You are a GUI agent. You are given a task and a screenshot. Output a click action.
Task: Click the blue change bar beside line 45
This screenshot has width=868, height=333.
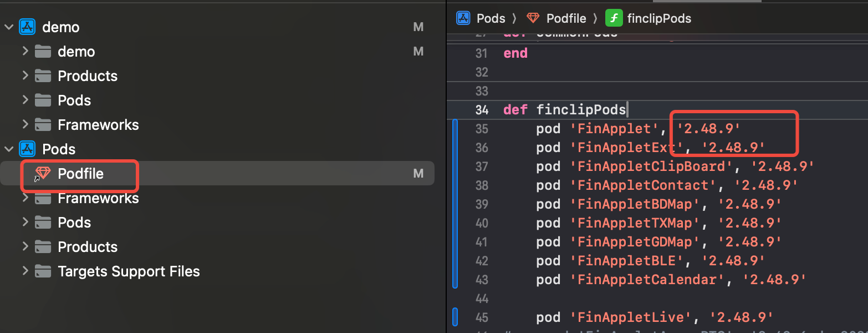click(x=455, y=317)
